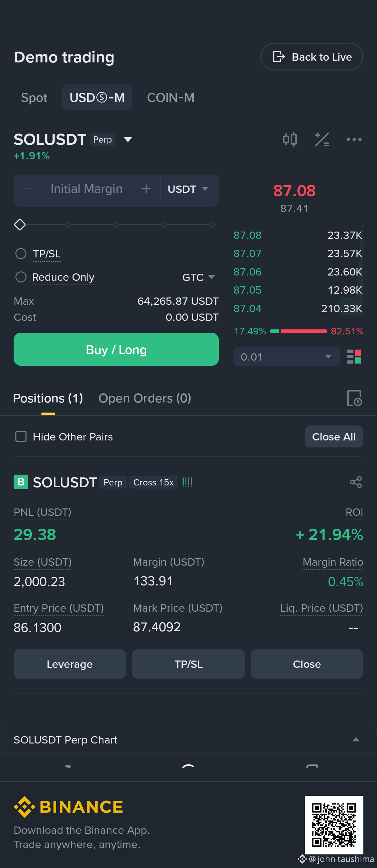Open the three-dot more options menu
377x868 pixels.
point(354,139)
